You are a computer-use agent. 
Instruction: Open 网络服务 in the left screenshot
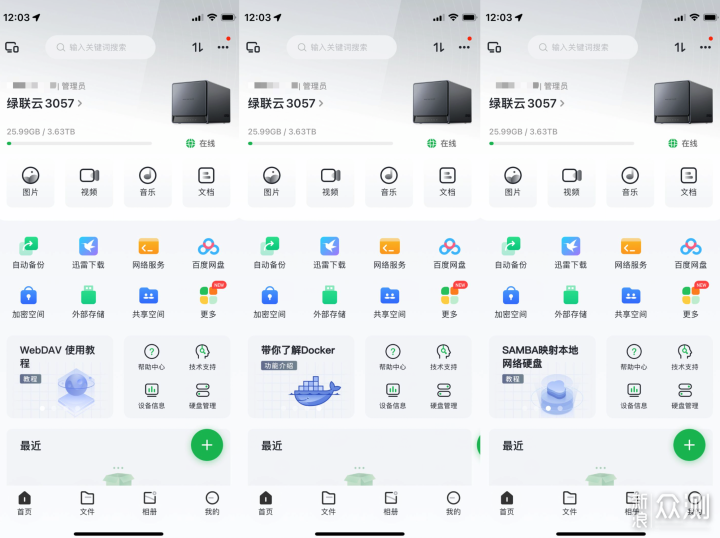(148, 253)
